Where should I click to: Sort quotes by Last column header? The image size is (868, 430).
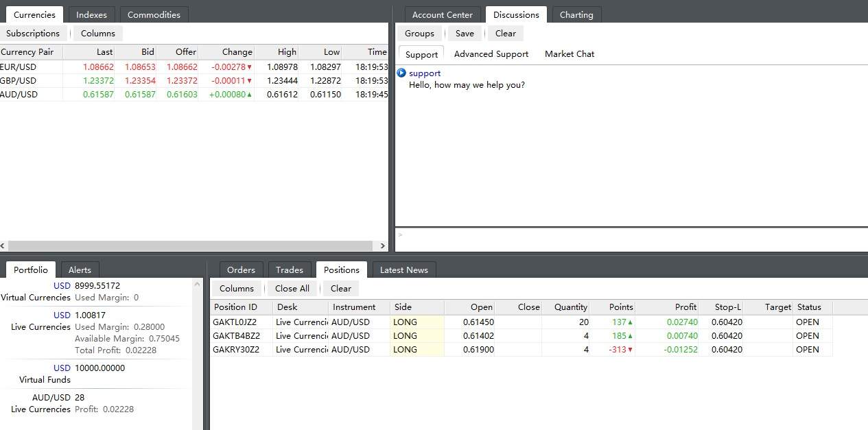89,51
